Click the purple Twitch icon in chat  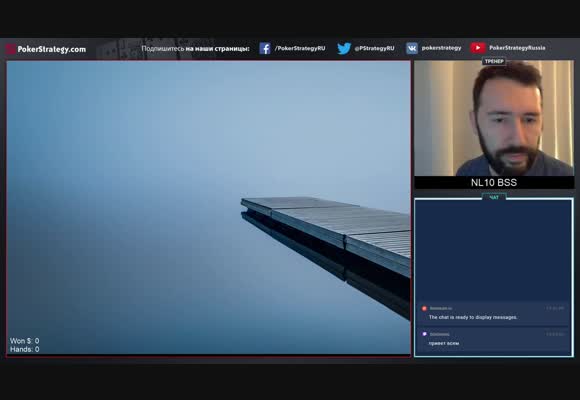424,334
